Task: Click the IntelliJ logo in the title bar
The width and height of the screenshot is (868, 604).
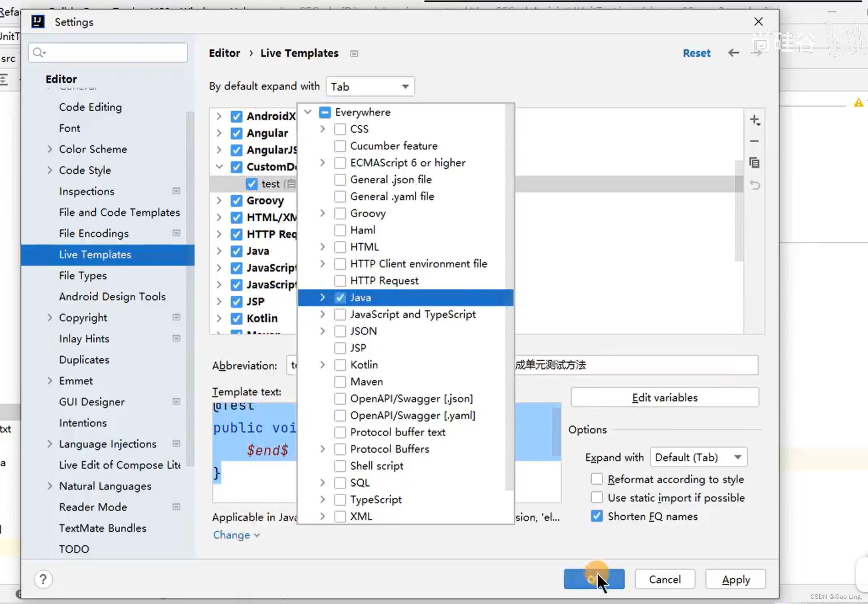Action: pos(38,22)
